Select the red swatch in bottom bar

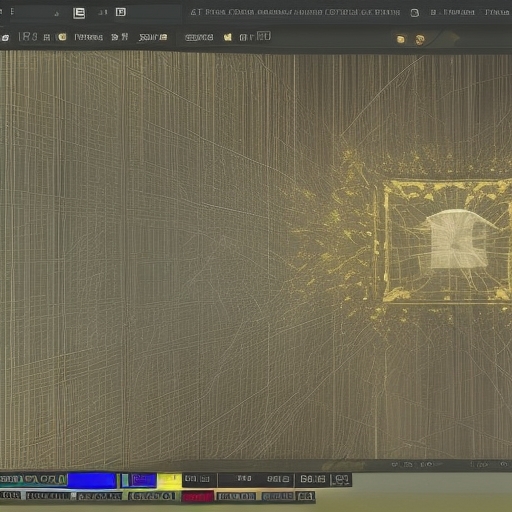tap(197, 497)
